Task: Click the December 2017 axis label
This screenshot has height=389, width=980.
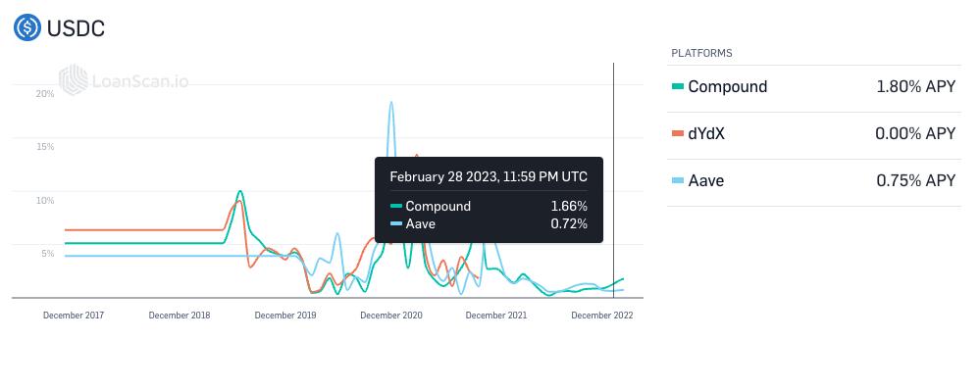Action: tap(74, 316)
